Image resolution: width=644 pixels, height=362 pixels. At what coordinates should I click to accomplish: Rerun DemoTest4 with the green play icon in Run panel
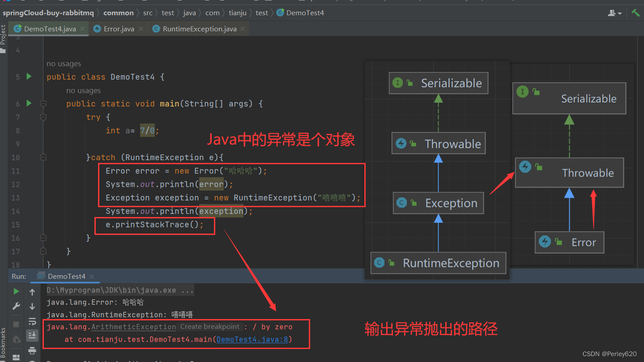(16, 292)
